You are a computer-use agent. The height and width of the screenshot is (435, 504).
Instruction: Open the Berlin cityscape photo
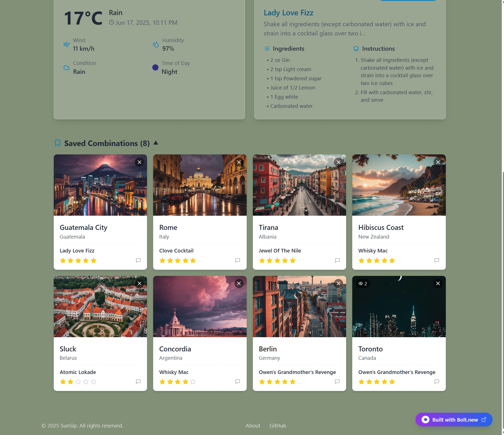pyautogui.click(x=299, y=307)
